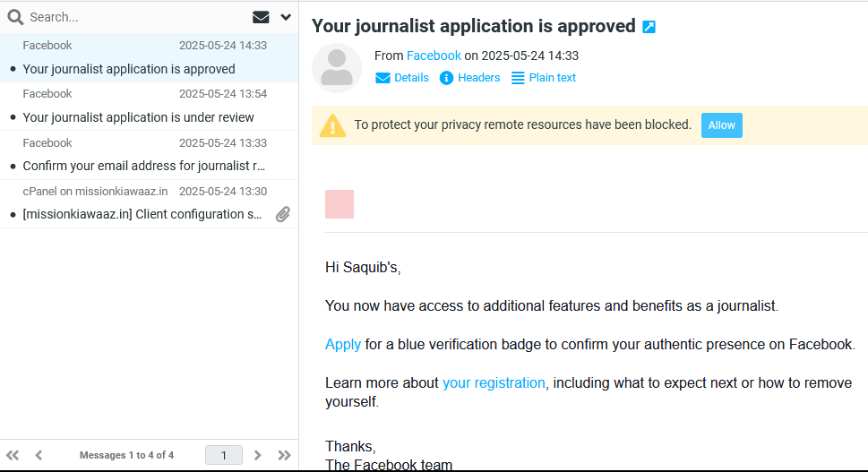Image resolution: width=868 pixels, height=472 pixels.
Task: Open the your registration link
Action: (494, 383)
